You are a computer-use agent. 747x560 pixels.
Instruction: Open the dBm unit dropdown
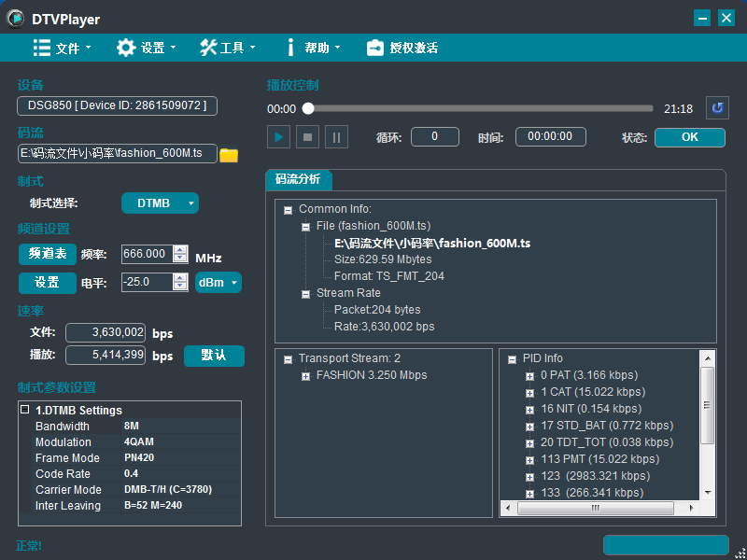coord(218,282)
